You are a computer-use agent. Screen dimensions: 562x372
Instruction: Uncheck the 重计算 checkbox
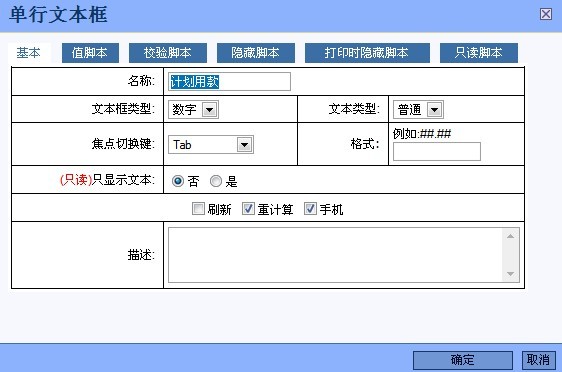(248, 209)
